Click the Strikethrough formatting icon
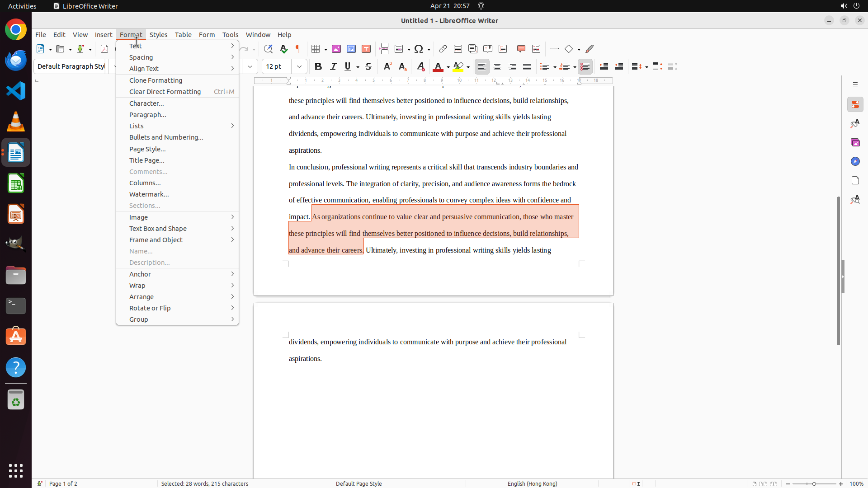 click(x=368, y=66)
